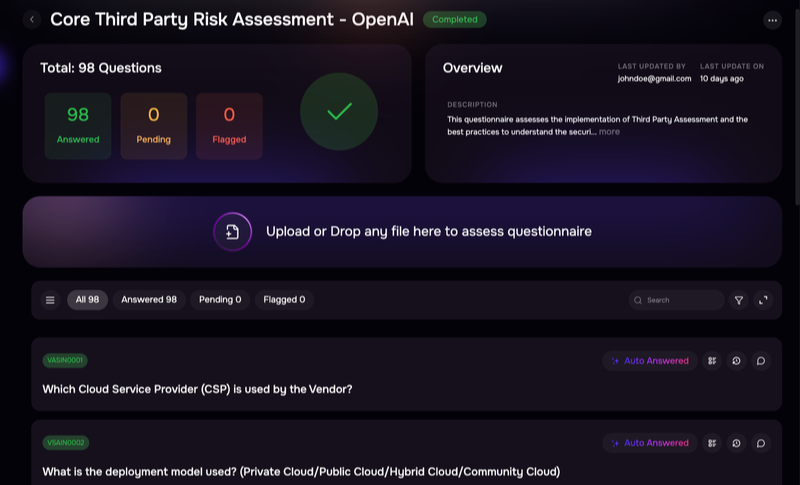Open comments for question VSAIN0002
800x485 pixels.
761,443
